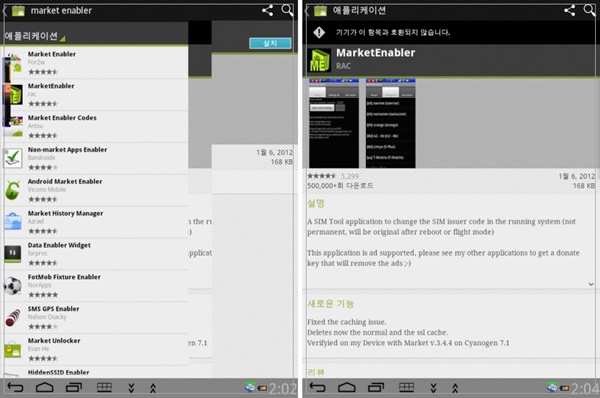Expand description with the chevron arrow
Viewport: 600px width, 398px height.
point(591,284)
